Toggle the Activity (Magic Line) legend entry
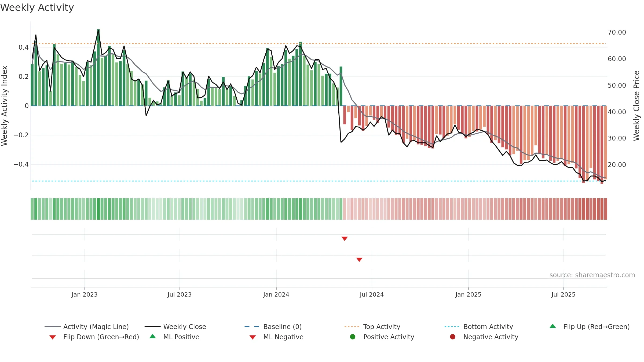 (x=87, y=327)
